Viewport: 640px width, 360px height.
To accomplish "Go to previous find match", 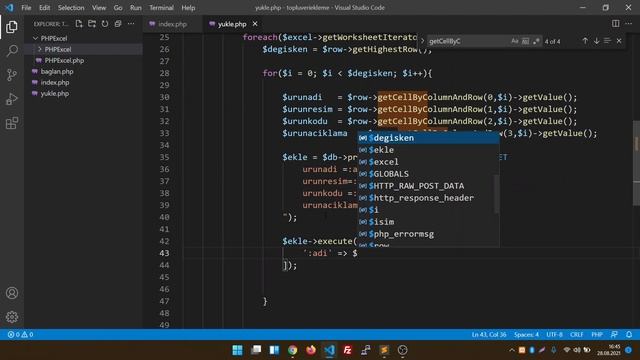I will [x=585, y=41].
